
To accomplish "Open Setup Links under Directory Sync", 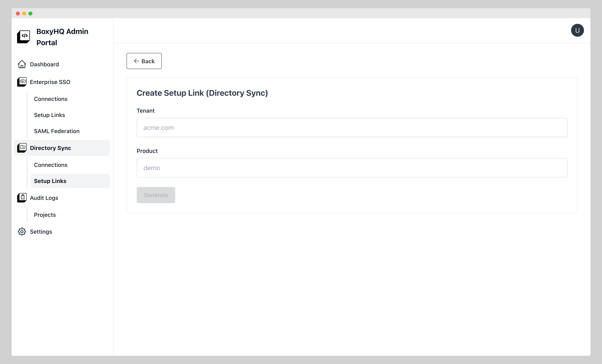I will (50, 181).
